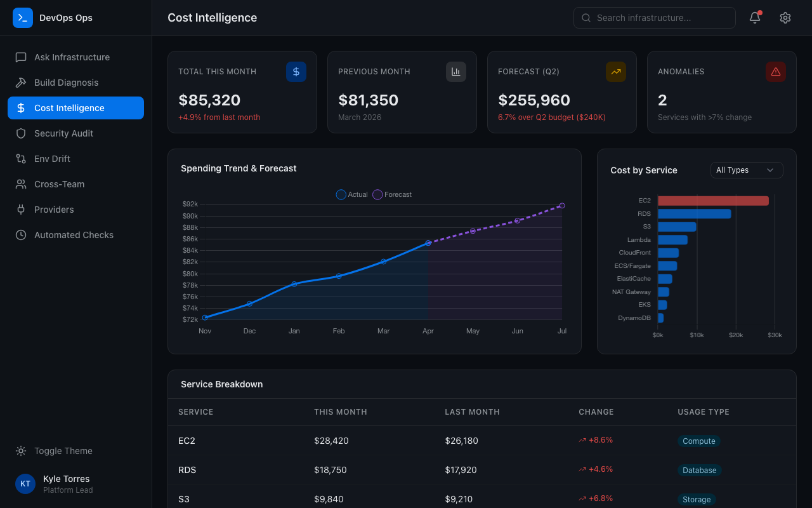Select the red EC2 bar in Cost by Service

tap(713, 200)
